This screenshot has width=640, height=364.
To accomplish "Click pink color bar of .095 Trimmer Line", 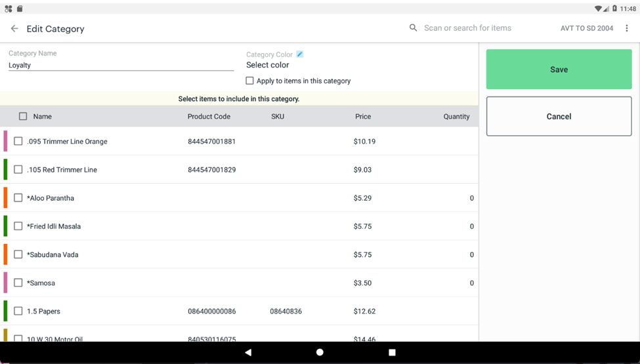I will point(5,141).
